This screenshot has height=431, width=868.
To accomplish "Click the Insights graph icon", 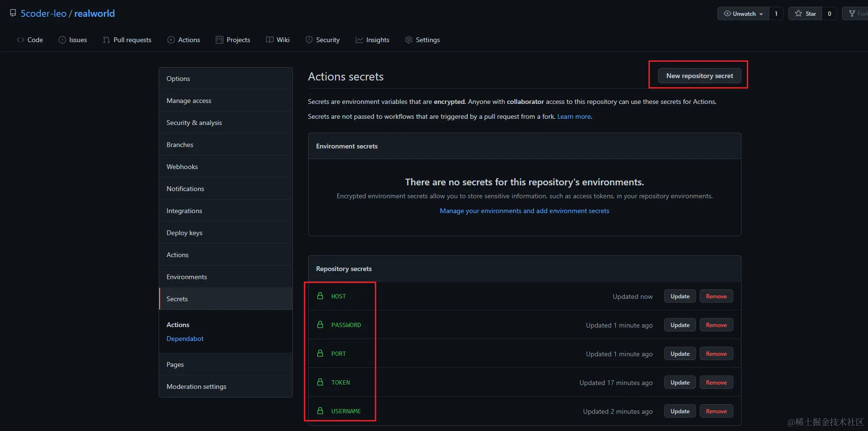I will pyautogui.click(x=359, y=40).
